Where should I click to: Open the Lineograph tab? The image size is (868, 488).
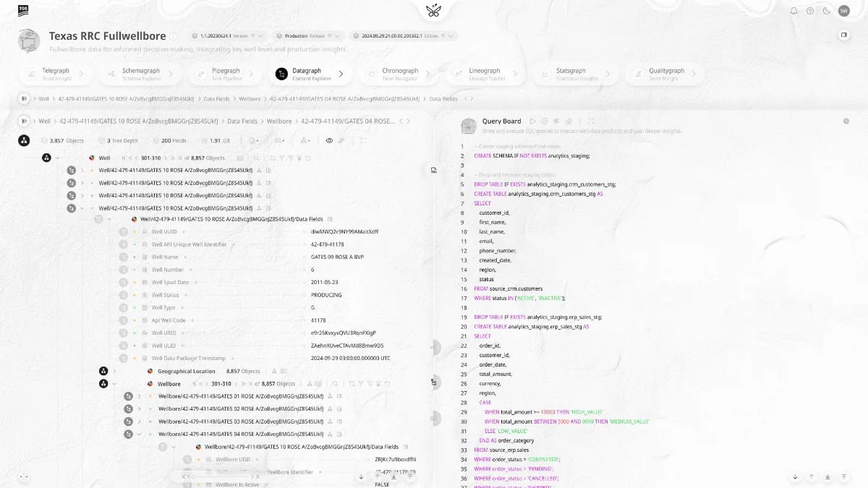click(x=485, y=74)
